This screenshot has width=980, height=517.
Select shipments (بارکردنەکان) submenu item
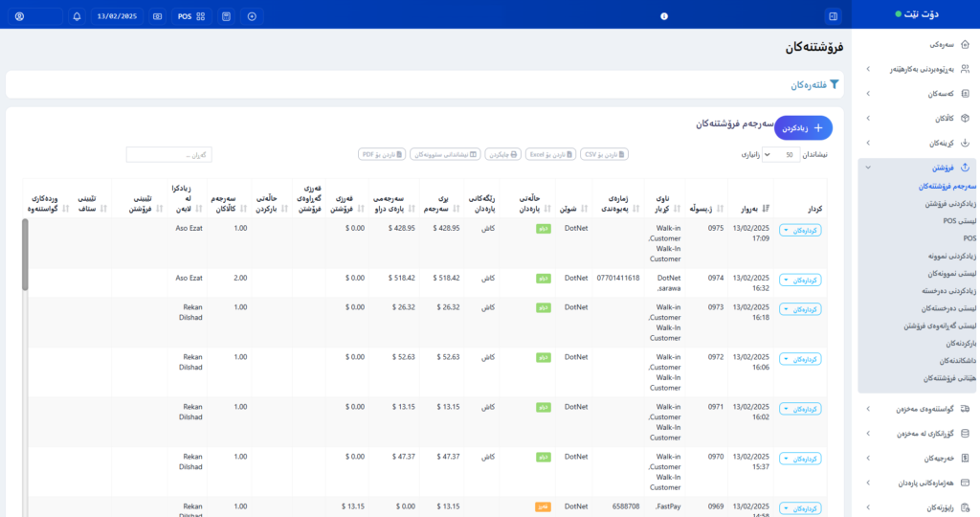pyautogui.click(x=961, y=343)
